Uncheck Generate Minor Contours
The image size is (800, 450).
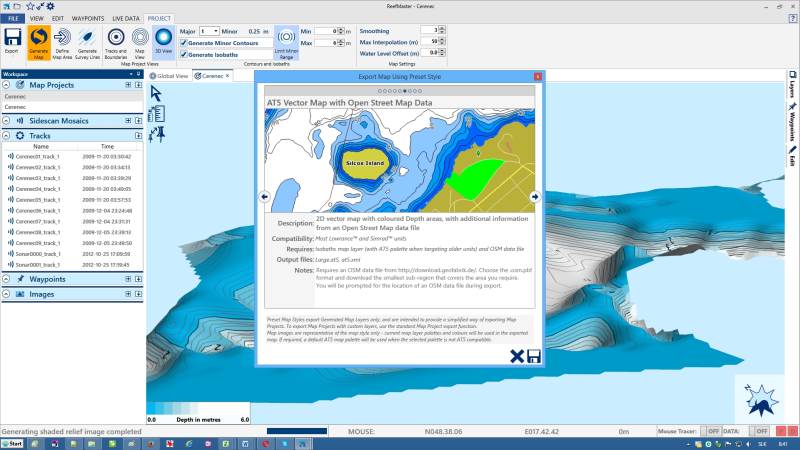pos(183,43)
